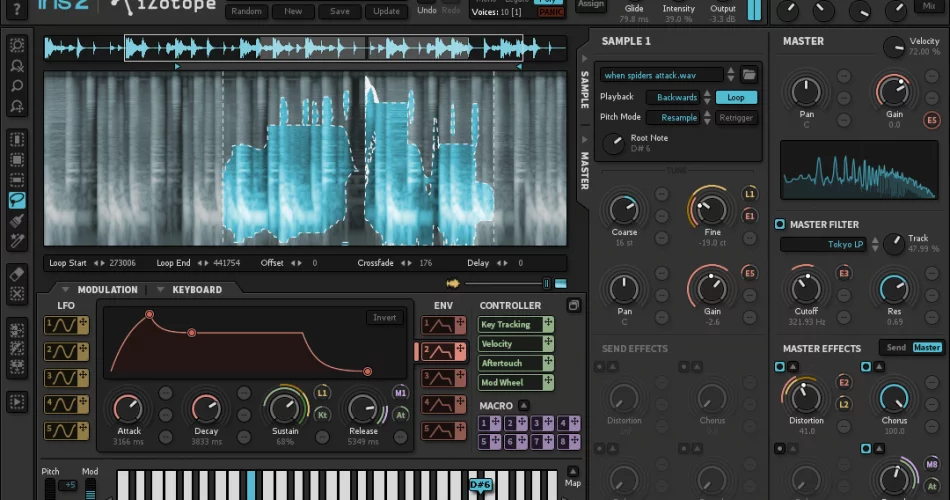Click the L1 modulation badge by Fine knob
Screen dimensions: 950x500
coord(749,194)
